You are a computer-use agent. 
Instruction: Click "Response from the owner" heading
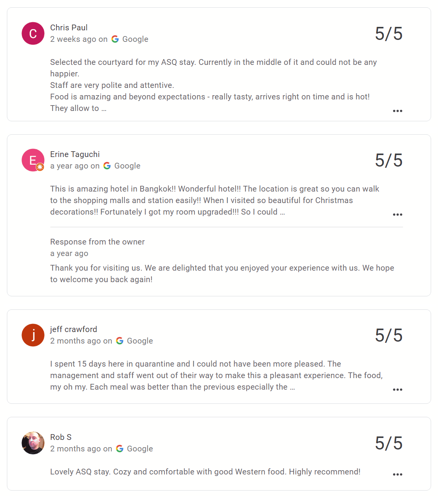click(98, 242)
